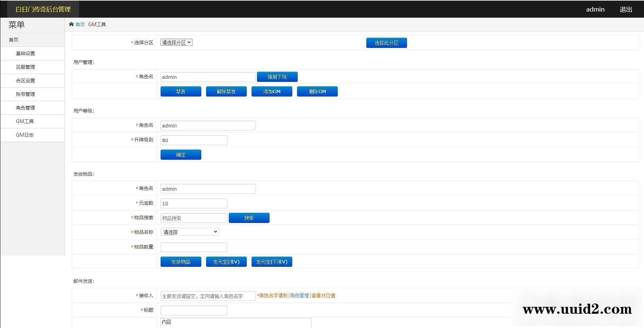Open 角色管理 from the left menu
The height and width of the screenshot is (328, 644).
click(x=25, y=108)
